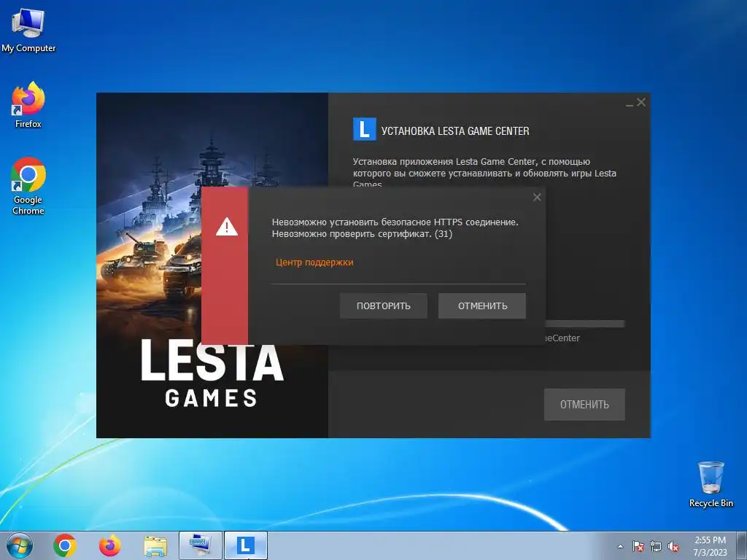
Task: Select the Recycle Bin desktop icon
Action: pyautogui.click(x=711, y=484)
